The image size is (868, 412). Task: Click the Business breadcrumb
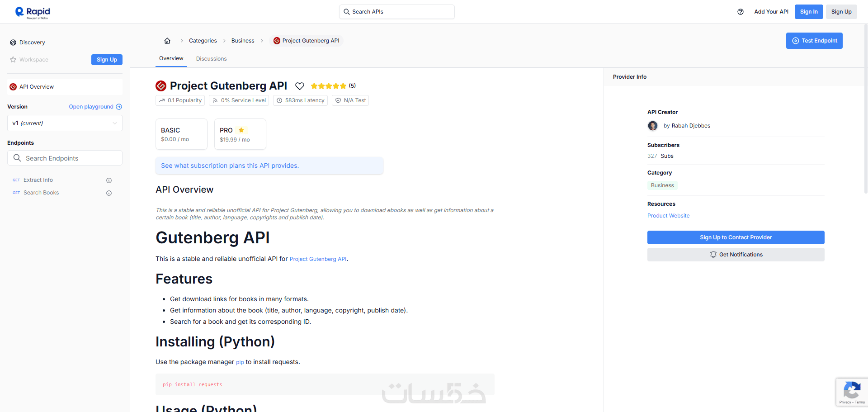click(x=243, y=41)
